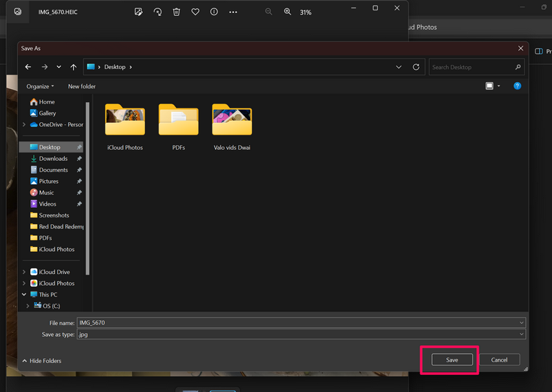Collapse the This PC tree node
This screenshot has height=392, width=552.
[24, 295]
